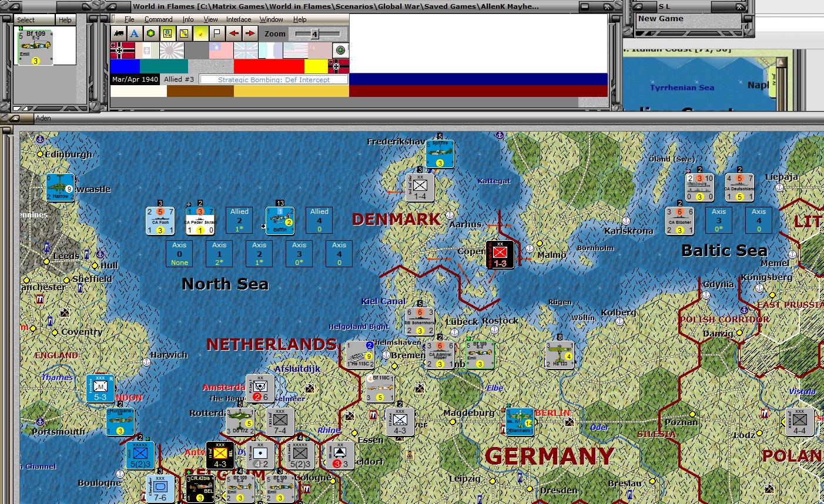The image size is (824, 504).
Task: Select the black CR.42bis aircraft counter
Action: click(200, 489)
